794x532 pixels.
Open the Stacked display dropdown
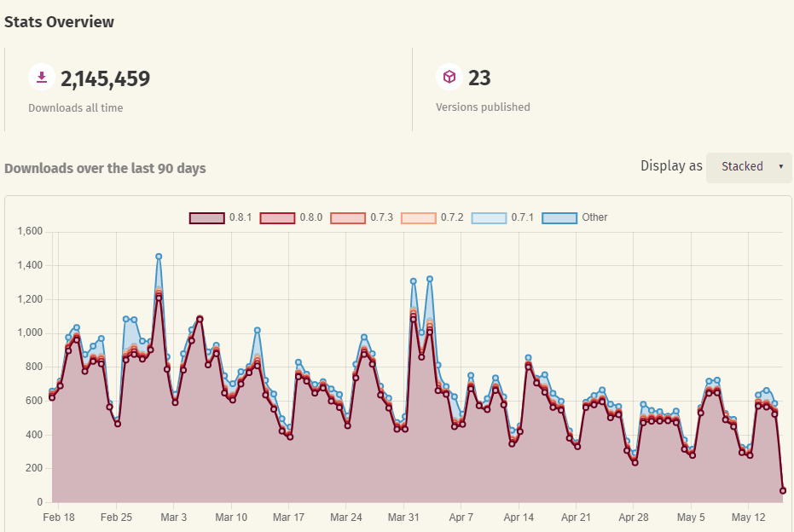(x=749, y=166)
